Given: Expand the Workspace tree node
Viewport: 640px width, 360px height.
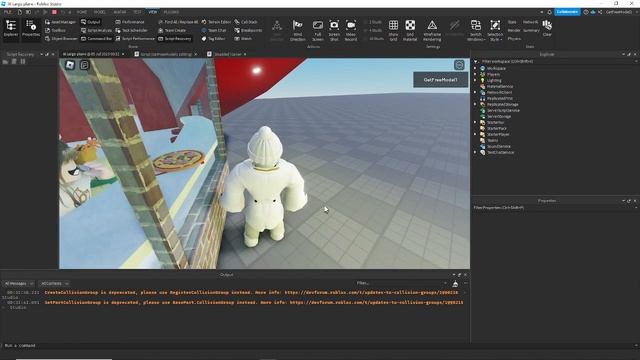Looking at the screenshot, I should click(475, 68).
